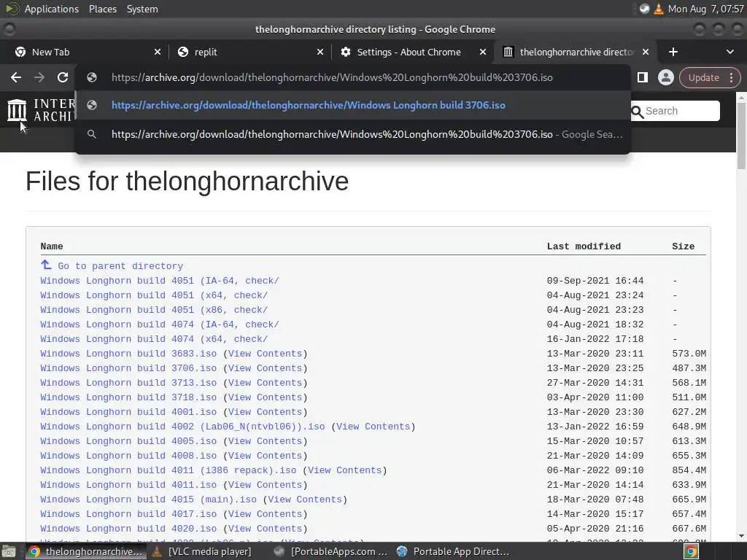This screenshot has height=560, width=747.
Task: Select the thelonghornarchive directory tab
Action: pos(574,52)
